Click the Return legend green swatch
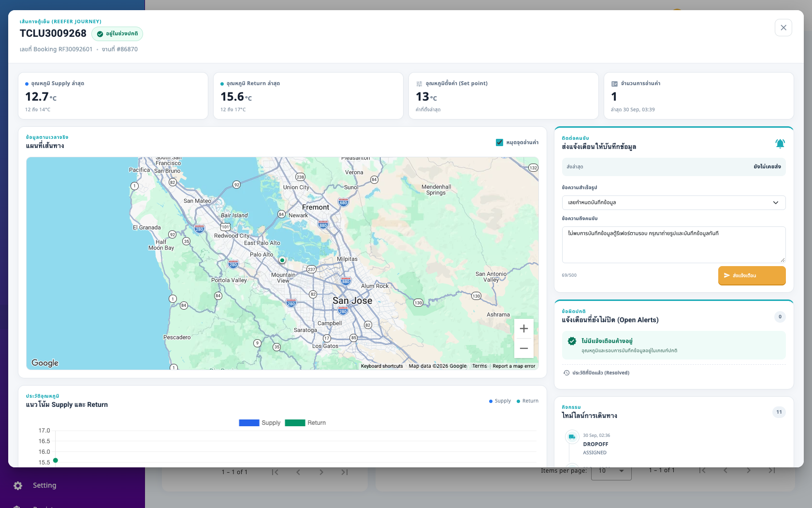The image size is (812, 508). pyautogui.click(x=295, y=423)
